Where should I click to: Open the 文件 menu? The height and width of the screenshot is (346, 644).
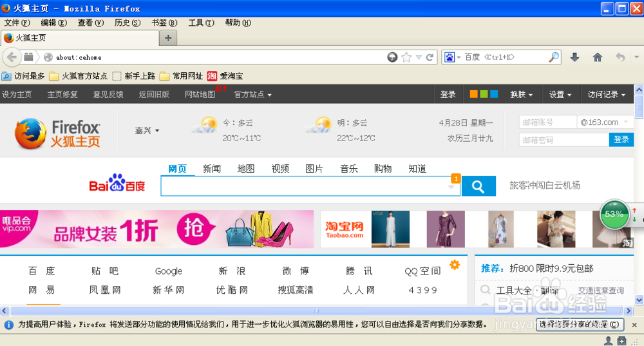click(x=17, y=23)
